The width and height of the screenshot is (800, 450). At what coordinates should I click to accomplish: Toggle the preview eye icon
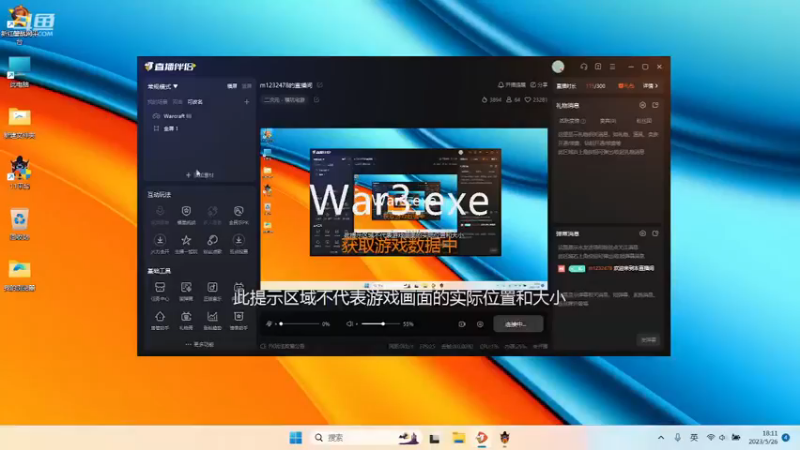[x=462, y=324]
